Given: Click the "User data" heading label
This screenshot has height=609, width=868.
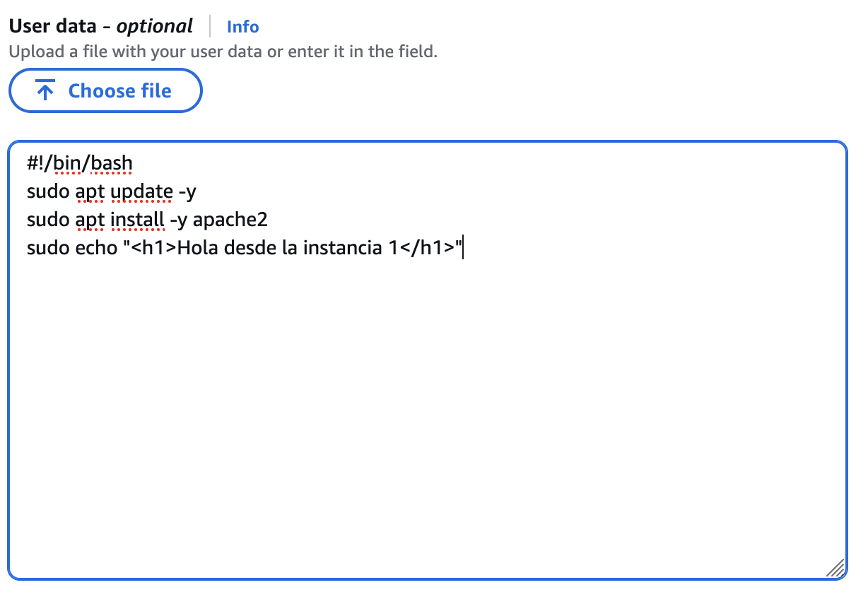Looking at the screenshot, I should click(x=52, y=27).
